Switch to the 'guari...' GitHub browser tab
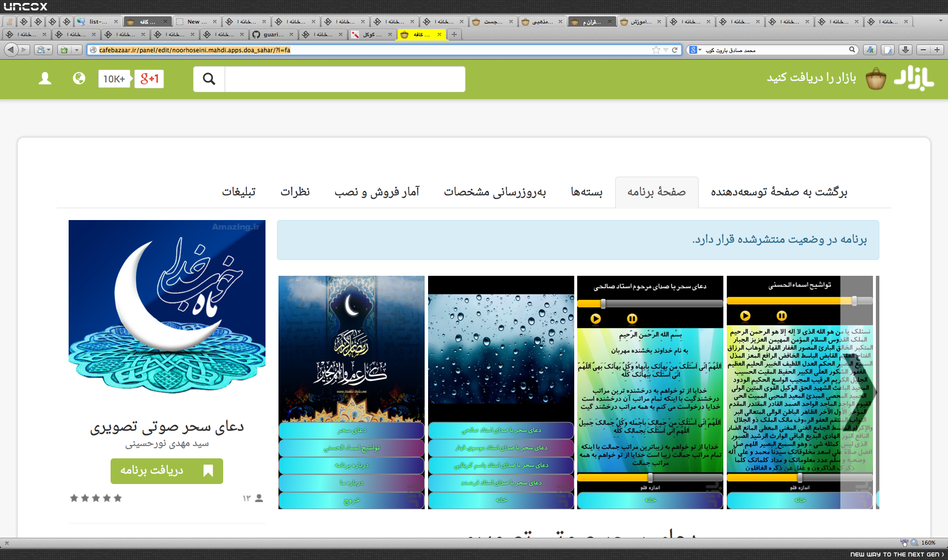The width and height of the screenshot is (948, 560). click(273, 35)
